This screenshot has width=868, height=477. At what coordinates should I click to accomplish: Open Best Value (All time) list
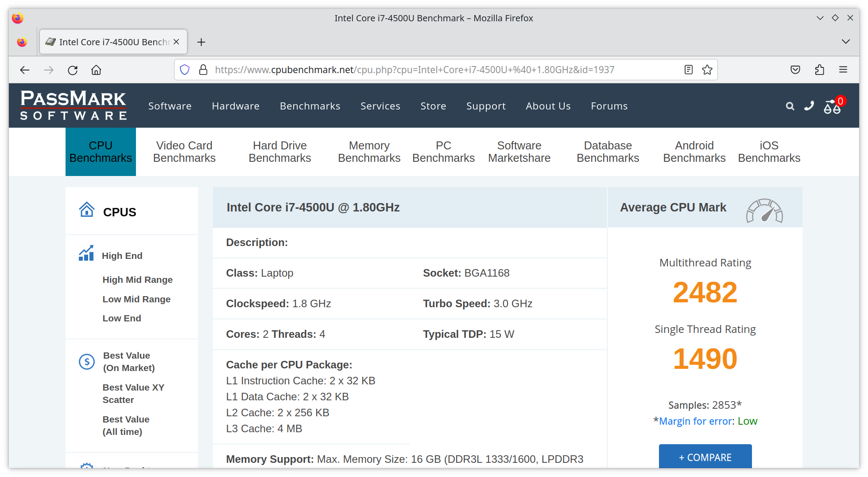[x=126, y=426]
